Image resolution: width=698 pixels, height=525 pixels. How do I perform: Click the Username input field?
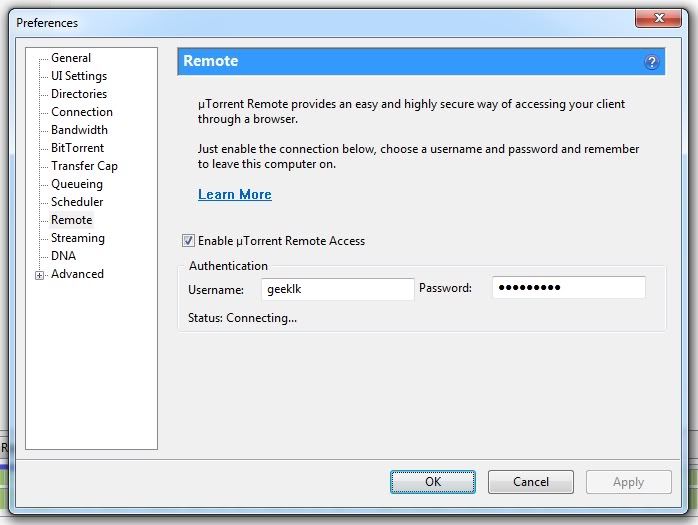coord(337,289)
